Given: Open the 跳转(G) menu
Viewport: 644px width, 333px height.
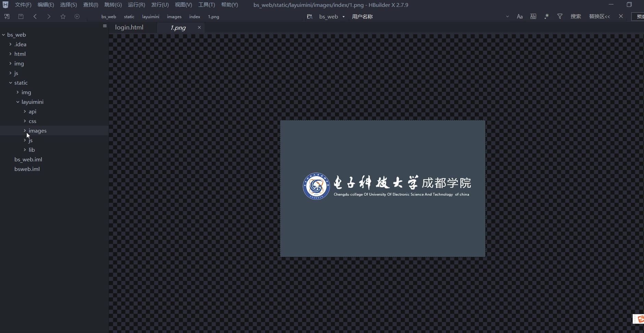Looking at the screenshot, I should pos(113,5).
